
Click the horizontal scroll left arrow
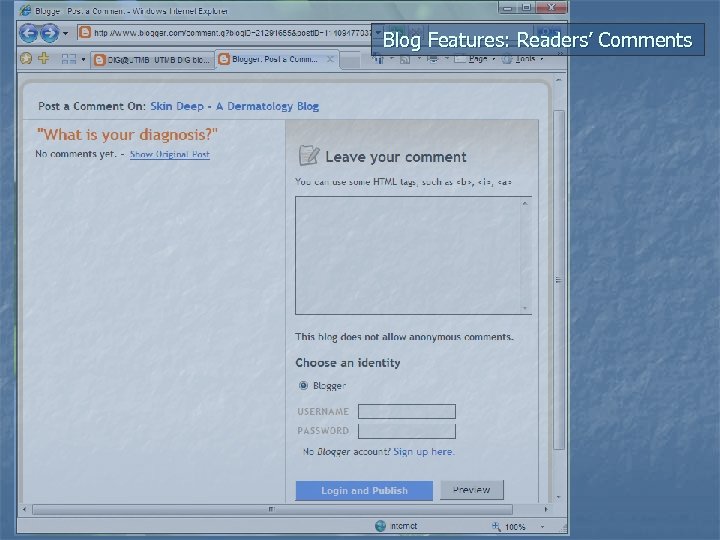(24, 509)
